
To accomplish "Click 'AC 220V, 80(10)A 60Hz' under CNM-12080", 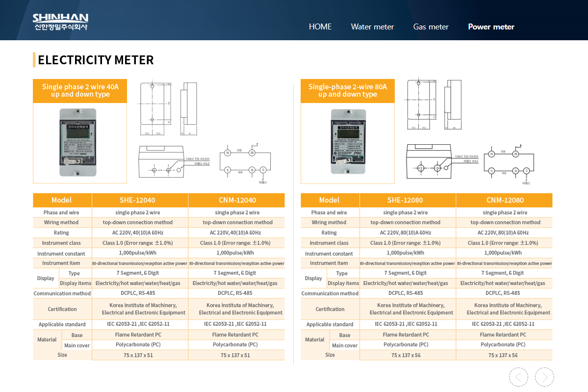I will click(503, 233).
